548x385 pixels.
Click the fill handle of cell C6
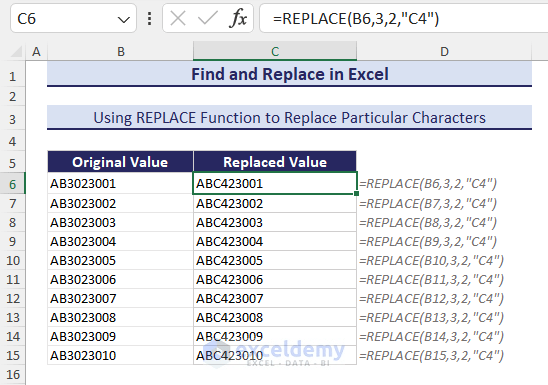pos(356,193)
